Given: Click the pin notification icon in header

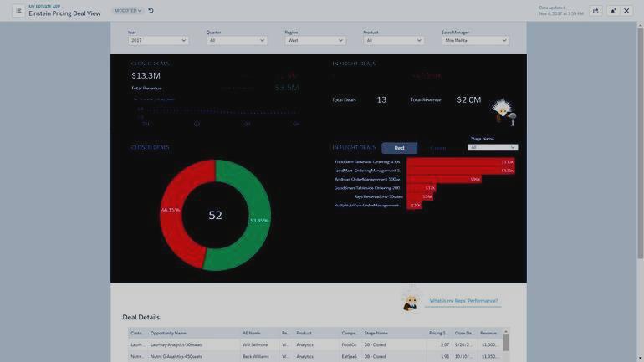Looking at the screenshot, I should (613, 11).
